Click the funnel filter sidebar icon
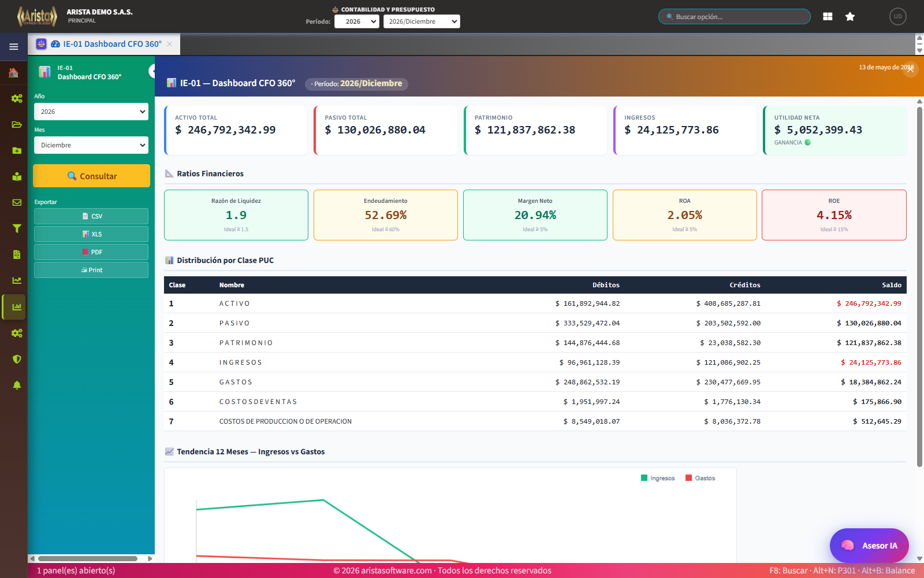 (17, 228)
